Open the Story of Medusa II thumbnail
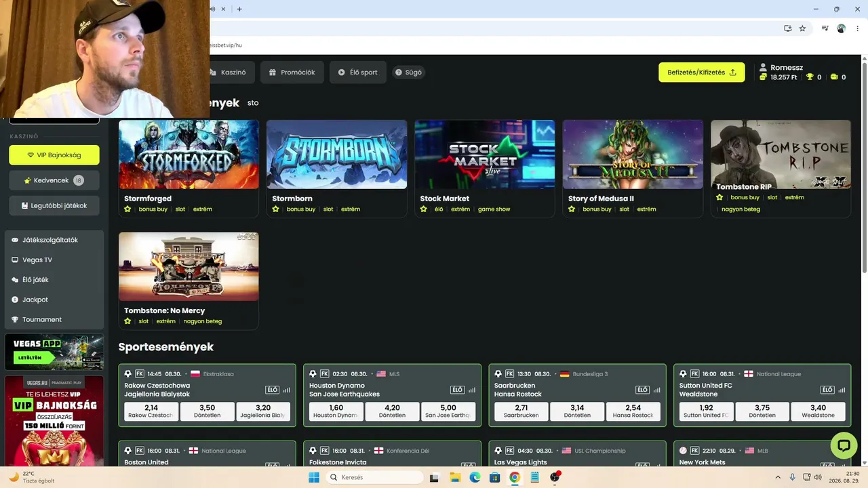The height and width of the screenshot is (488, 868). coord(633,155)
